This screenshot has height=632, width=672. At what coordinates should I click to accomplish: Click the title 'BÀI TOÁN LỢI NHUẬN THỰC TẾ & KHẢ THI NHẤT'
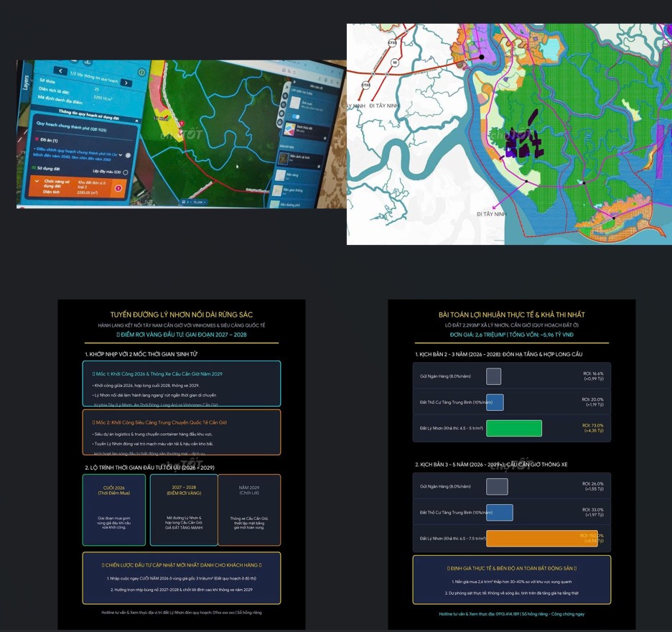pos(512,315)
